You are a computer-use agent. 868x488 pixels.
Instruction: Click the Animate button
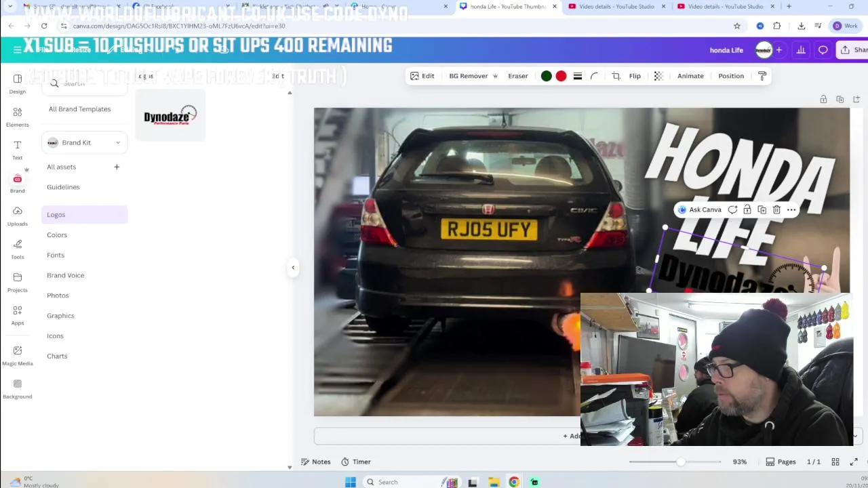pyautogui.click(x=690, y=76)
